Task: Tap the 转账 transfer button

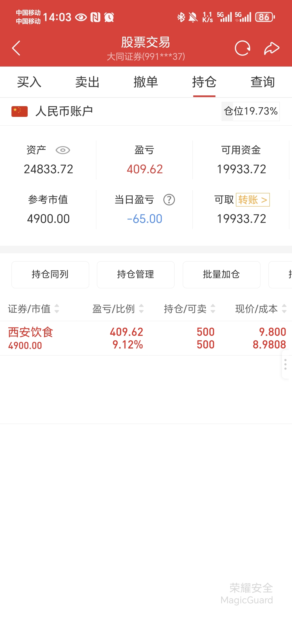Action: click(253, 200)
